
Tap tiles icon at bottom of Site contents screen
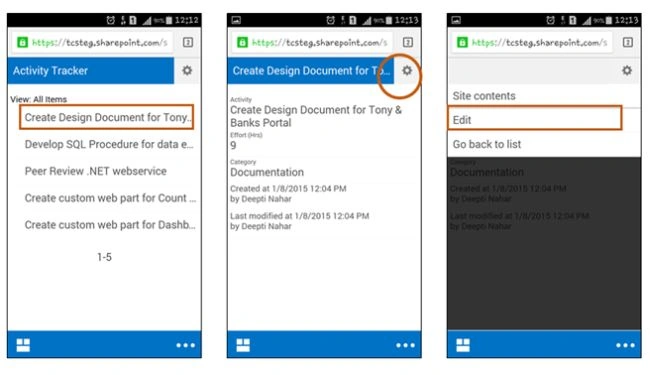tap(463, 345)
